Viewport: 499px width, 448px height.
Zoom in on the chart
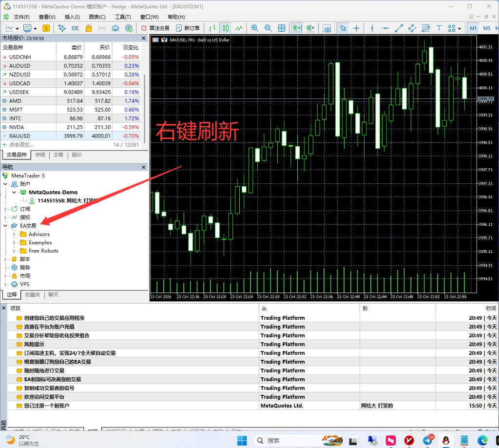254,28
